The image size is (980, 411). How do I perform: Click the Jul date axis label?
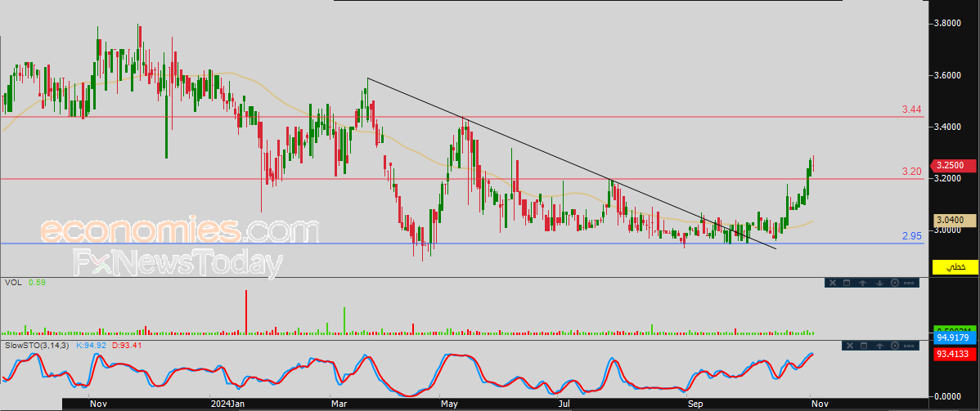point(564,404)
